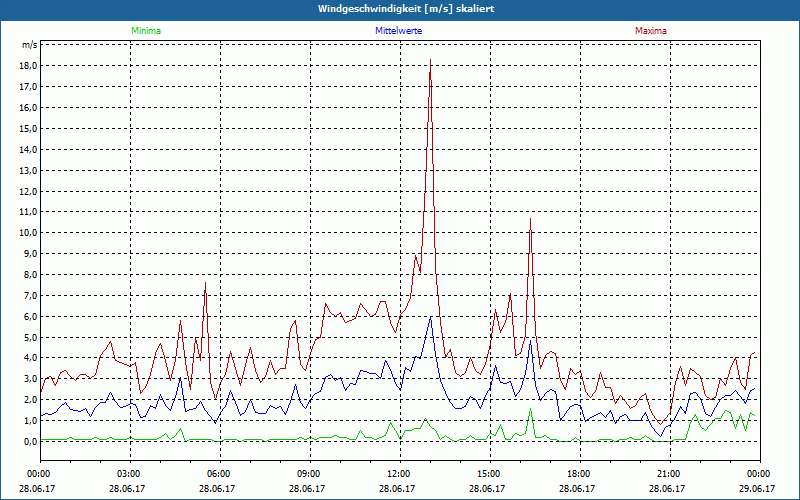Click the '7,0' y-axis value
The width and height of the screenshot is (800, 500).
[x=30, y=295]
